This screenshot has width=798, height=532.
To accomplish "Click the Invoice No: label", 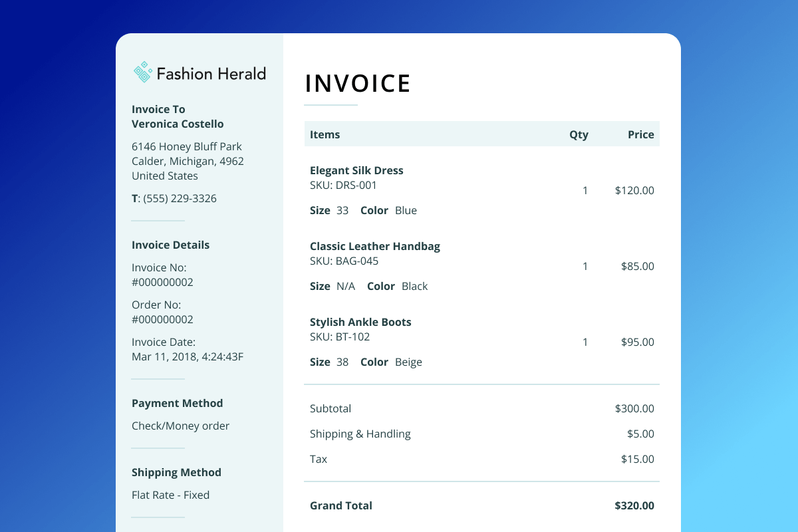I will [x=159, y=267].
